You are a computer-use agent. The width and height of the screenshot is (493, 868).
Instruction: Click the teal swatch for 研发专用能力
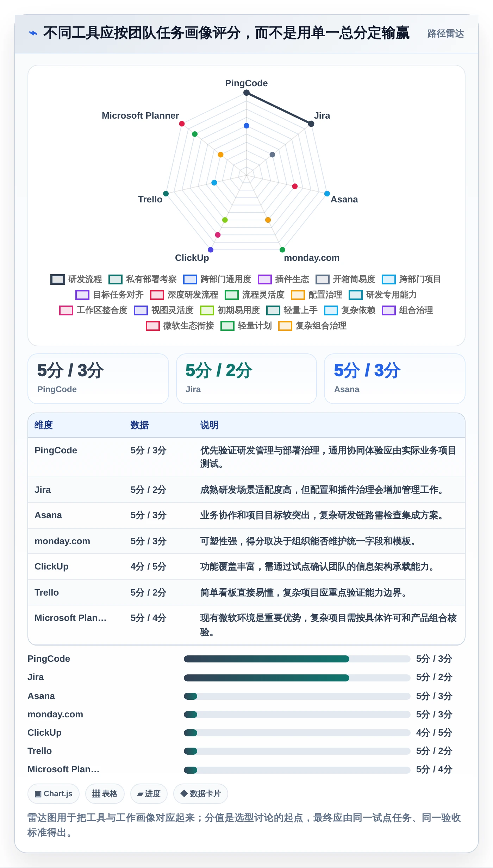(x=355, y=295)
